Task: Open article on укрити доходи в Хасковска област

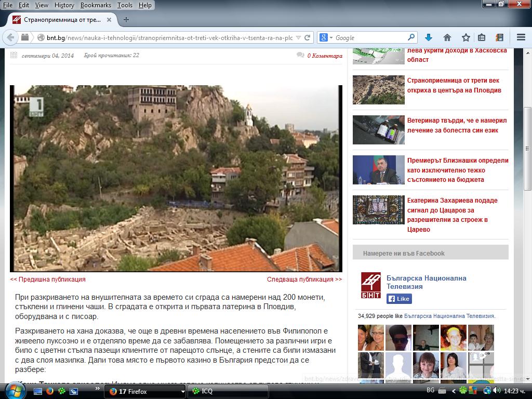Action: [457, 55]
